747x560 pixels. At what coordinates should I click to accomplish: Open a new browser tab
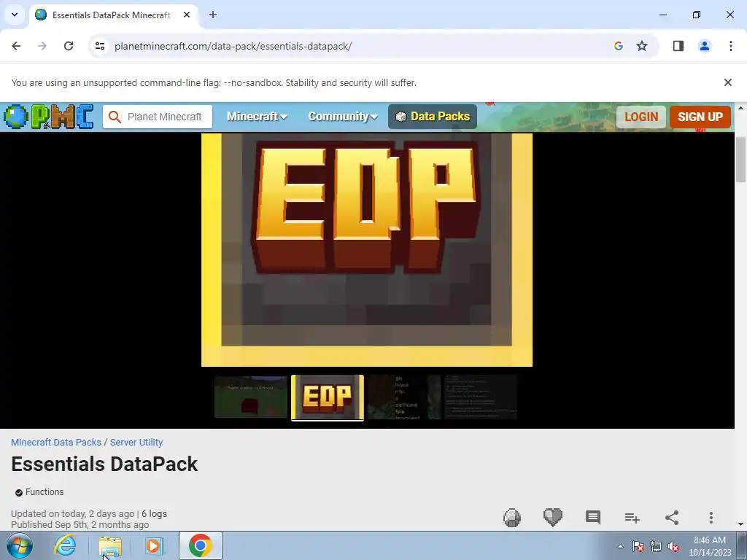(x=213, y=15)
